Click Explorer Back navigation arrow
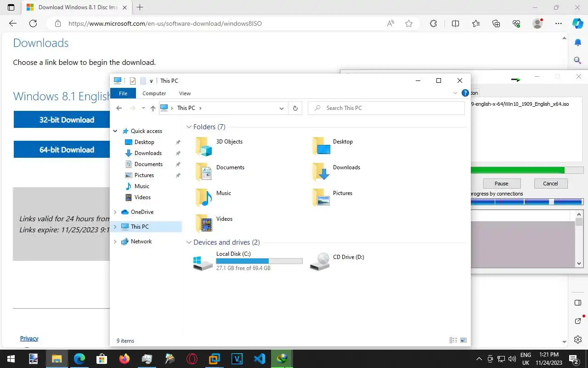 tap(119, 108)
